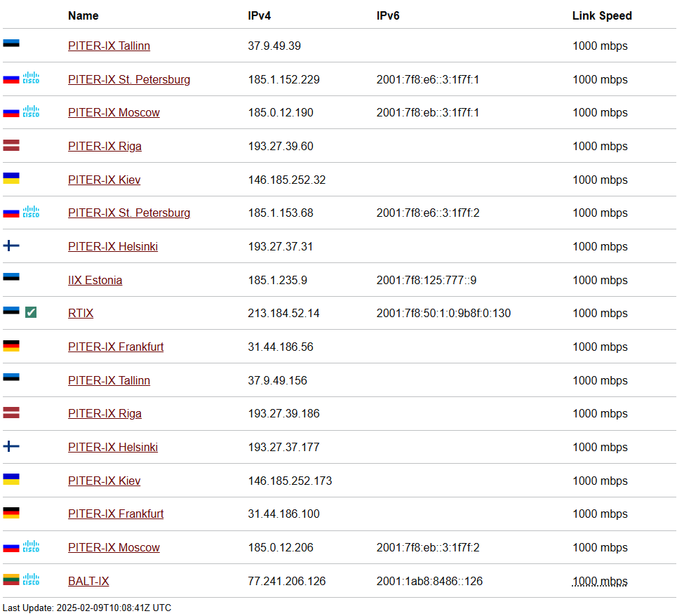Open the BALT-IX exchange link
The image size is (677, 616).
(88, 581)
